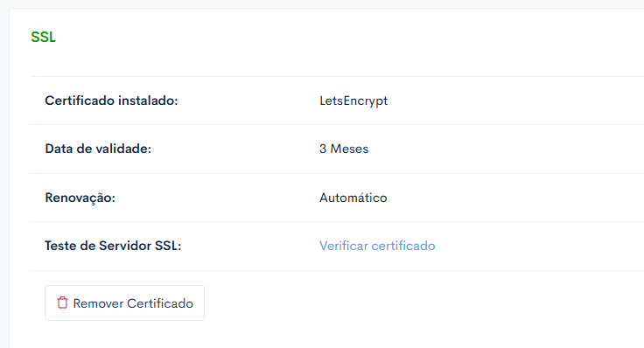
Task: Click the Remover Certificado button
Action: [124, 303]
